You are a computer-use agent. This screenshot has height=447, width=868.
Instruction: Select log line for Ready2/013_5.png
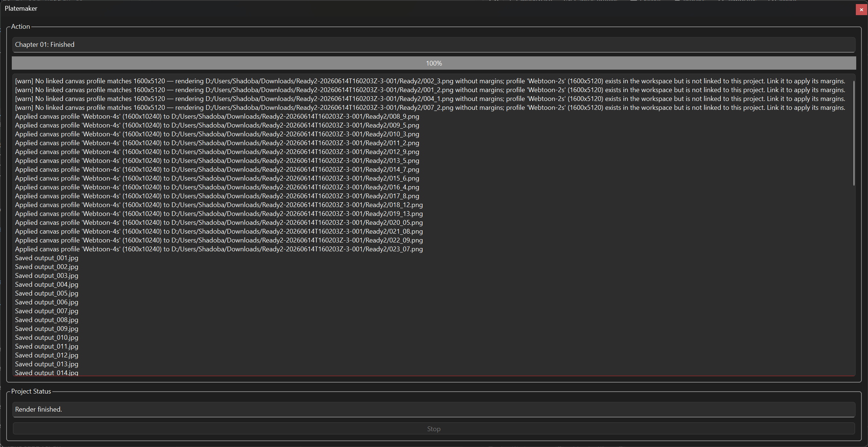pyautogui.click(x=217, y=161)
